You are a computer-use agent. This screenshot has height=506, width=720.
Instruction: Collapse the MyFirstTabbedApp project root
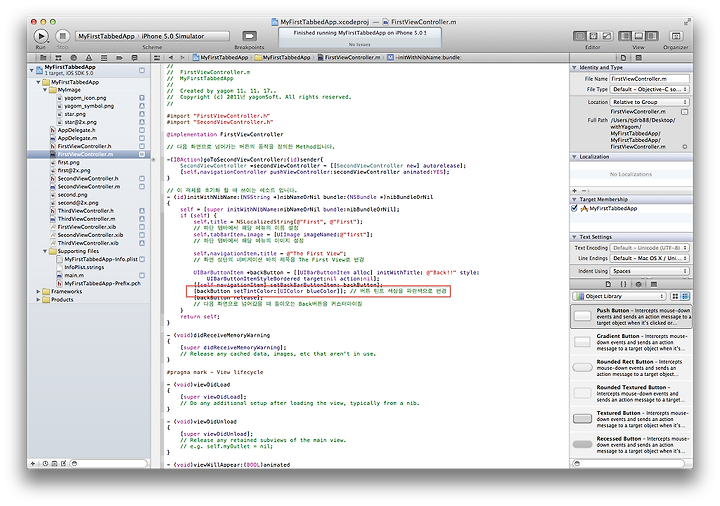pos(32,70)
